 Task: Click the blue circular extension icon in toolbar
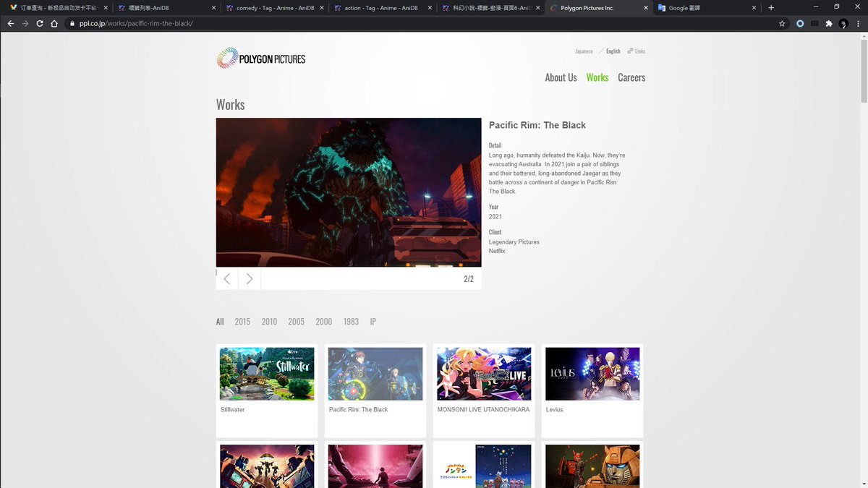(800, 23)
